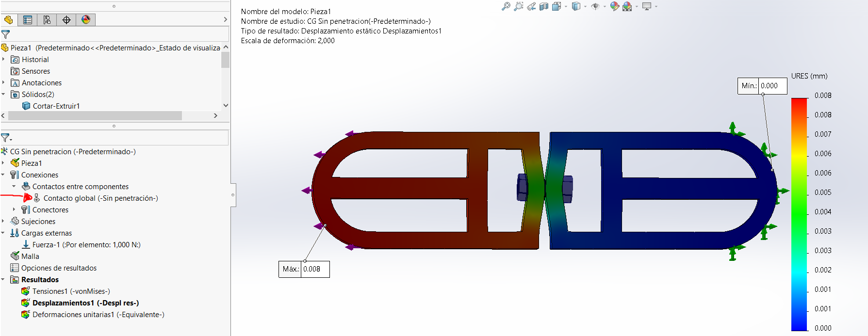
Task: Click the Sujeciones fixtures icon
Action: (15, 222)
